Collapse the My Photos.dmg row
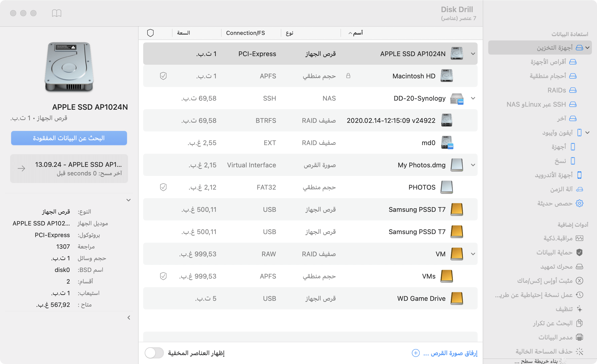The height and width of the screenshot is (364, 597). point(473,165)
